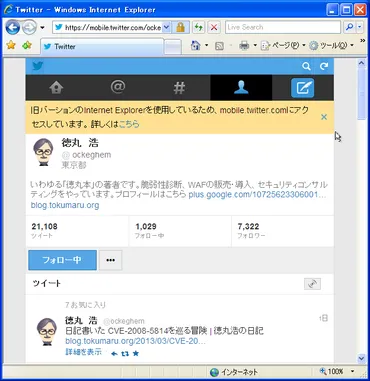Click the こちら link in notice
The width and height of the screenshot is (370, 381).
click(x=129, y=124)
